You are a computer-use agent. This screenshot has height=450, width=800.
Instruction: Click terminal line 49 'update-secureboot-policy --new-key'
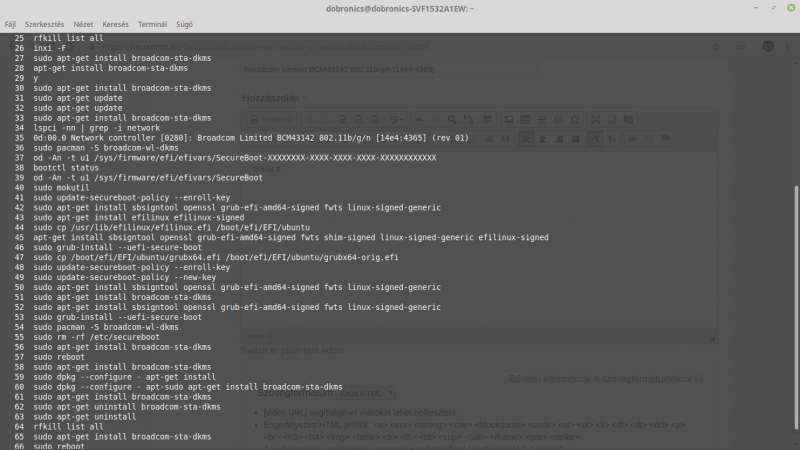[124, 277]
